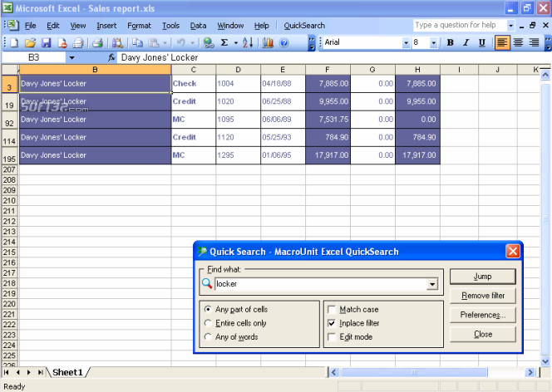Open the Data menu

198,26
